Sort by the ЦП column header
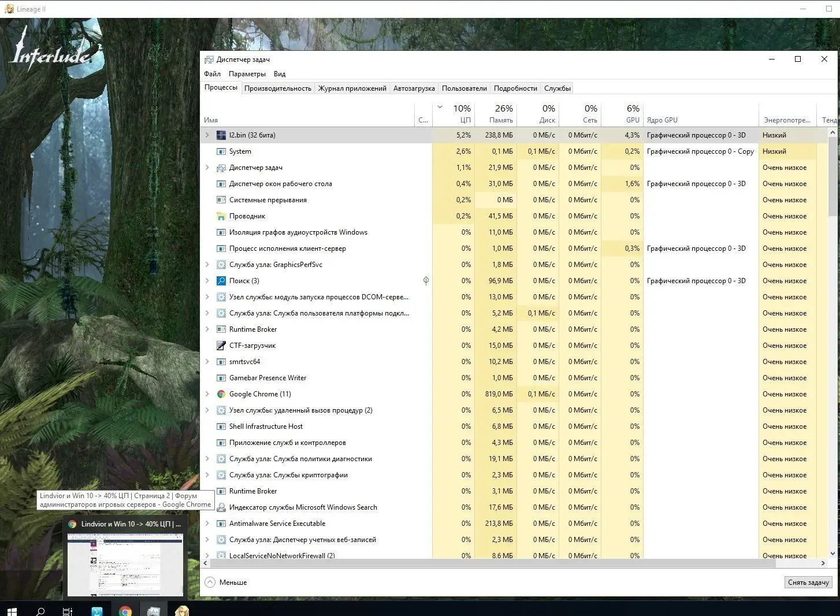The image size is (840, 616). pyautogui.click(x=454, y=114)
